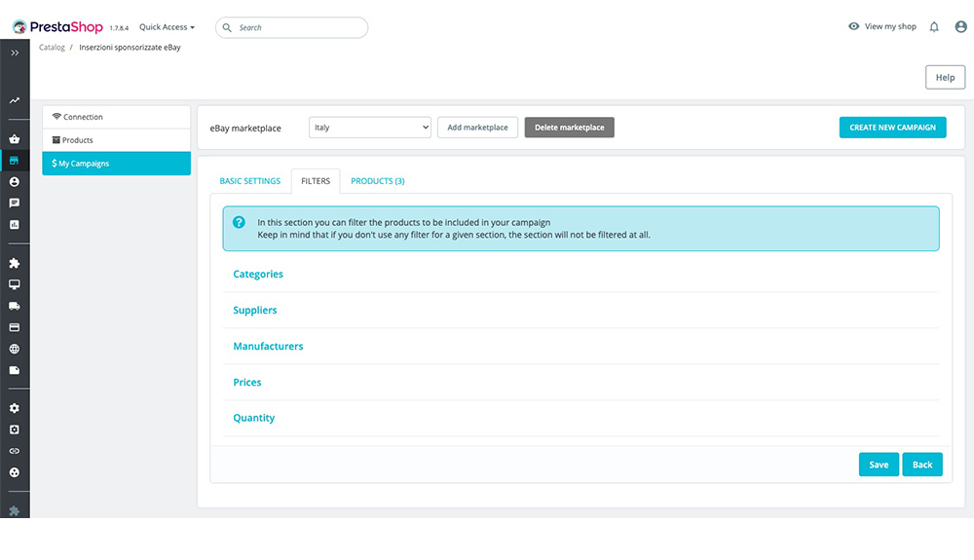Open the user account avatar menu

pos(960,26)
